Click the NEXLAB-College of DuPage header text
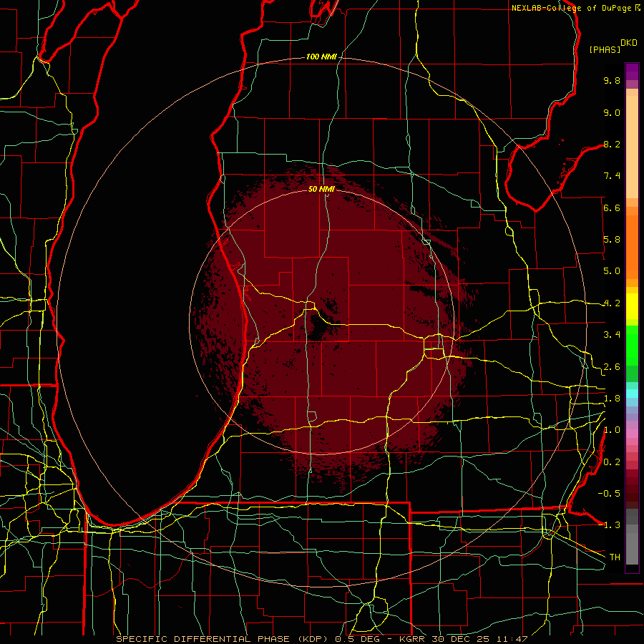644x644 pixels. 572,8
